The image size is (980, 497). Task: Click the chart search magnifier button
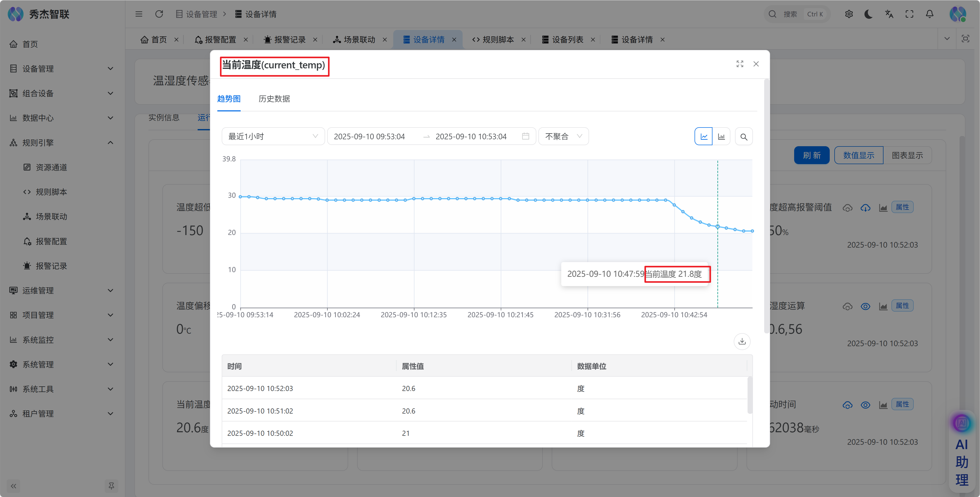pos(744,137)
